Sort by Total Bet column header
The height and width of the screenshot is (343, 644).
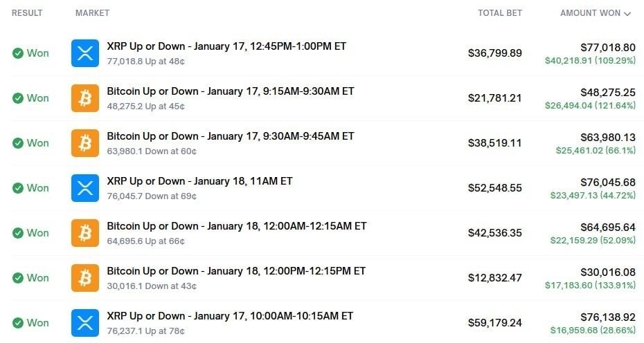click(499, 13)
